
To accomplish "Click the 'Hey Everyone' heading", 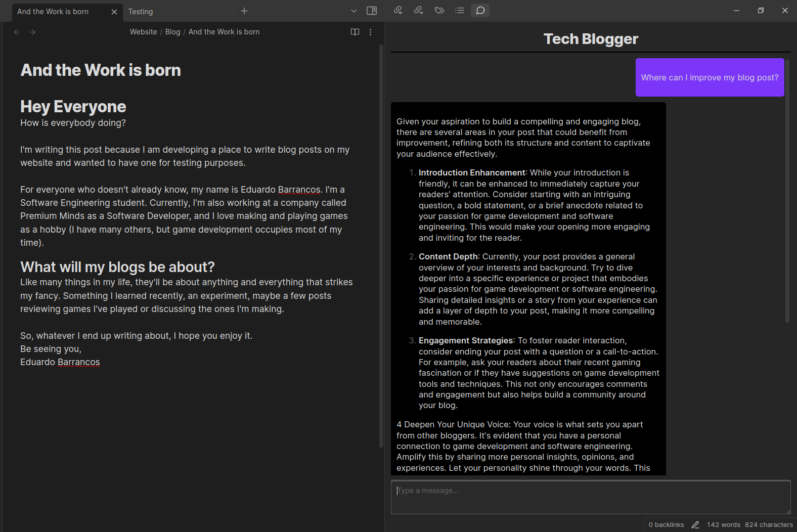I will point(73,107).
